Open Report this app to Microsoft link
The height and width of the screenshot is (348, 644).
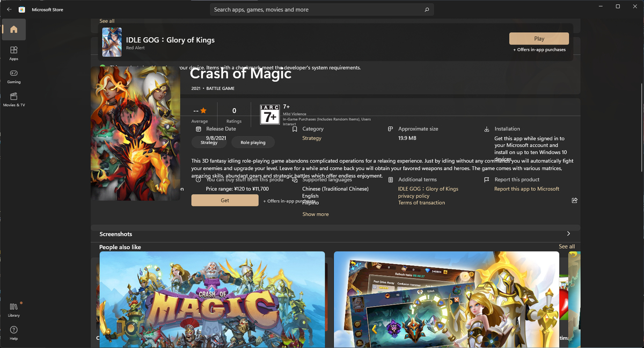(x=526, y=189)
